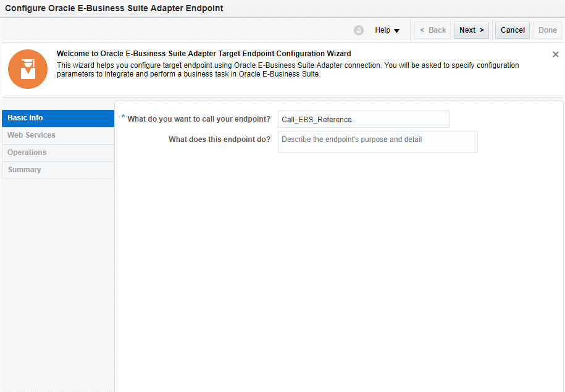565x392 pixels.
Task: Switch to the Web Services step
Action: pyautogui.click(x=58, y=135)
